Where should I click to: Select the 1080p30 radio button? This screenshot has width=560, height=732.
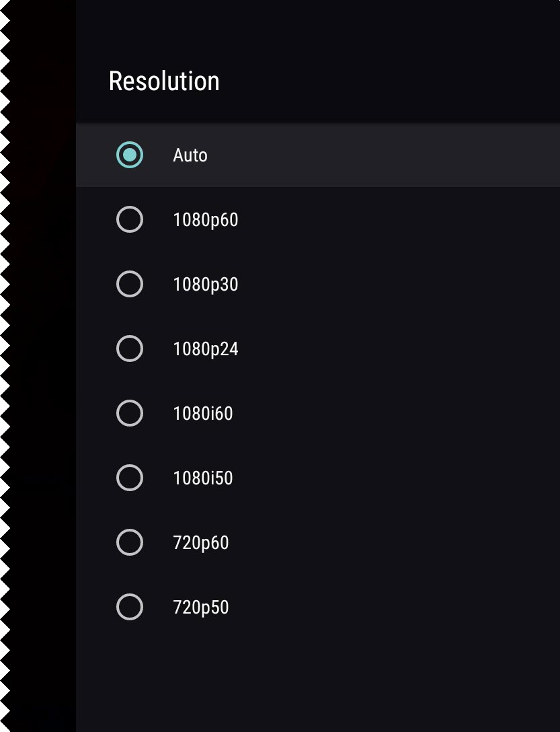tap(130, 284)
